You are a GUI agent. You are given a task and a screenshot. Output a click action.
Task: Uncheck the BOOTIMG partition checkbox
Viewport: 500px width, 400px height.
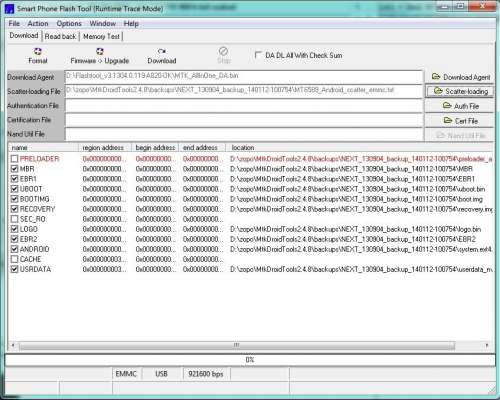(x=14, y=199)
